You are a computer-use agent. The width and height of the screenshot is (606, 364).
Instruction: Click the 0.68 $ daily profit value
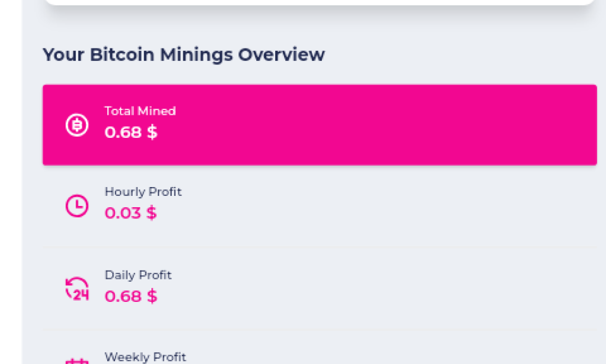coord(130,296)
